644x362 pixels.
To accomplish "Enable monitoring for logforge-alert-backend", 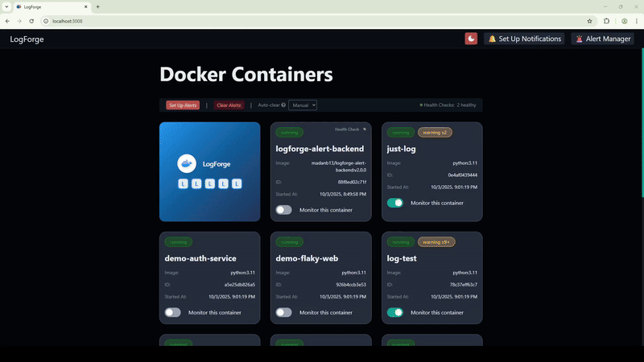I will click(x=283, y=210).
